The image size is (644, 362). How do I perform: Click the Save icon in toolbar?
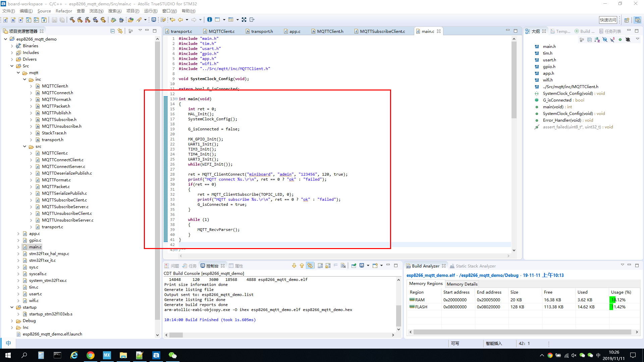point(54,20)
